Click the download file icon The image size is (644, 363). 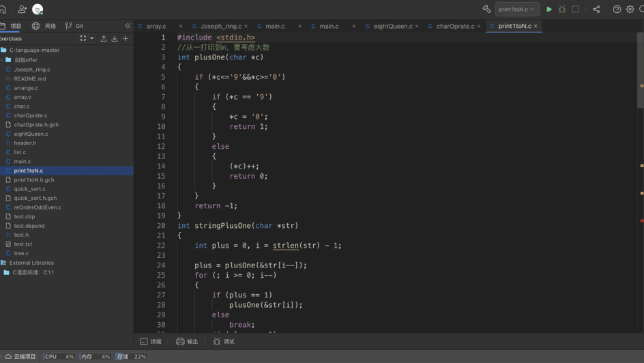coord(115,38)
